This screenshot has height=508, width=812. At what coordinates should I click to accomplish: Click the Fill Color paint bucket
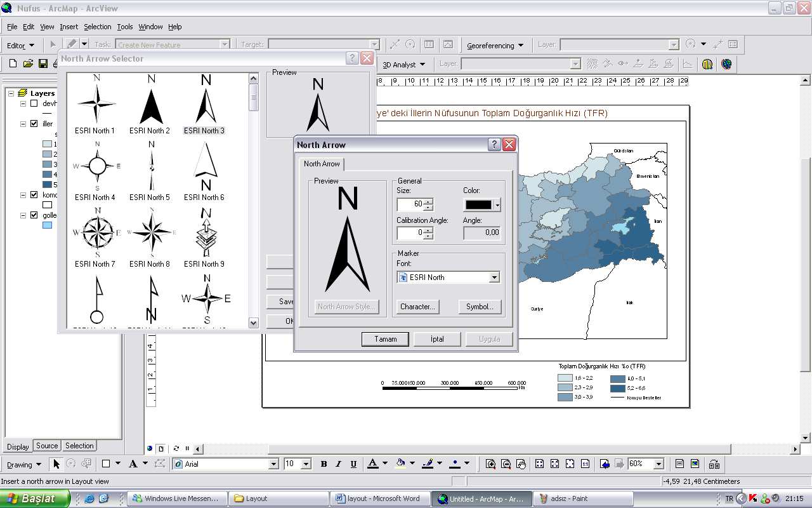tap(400, 464)
